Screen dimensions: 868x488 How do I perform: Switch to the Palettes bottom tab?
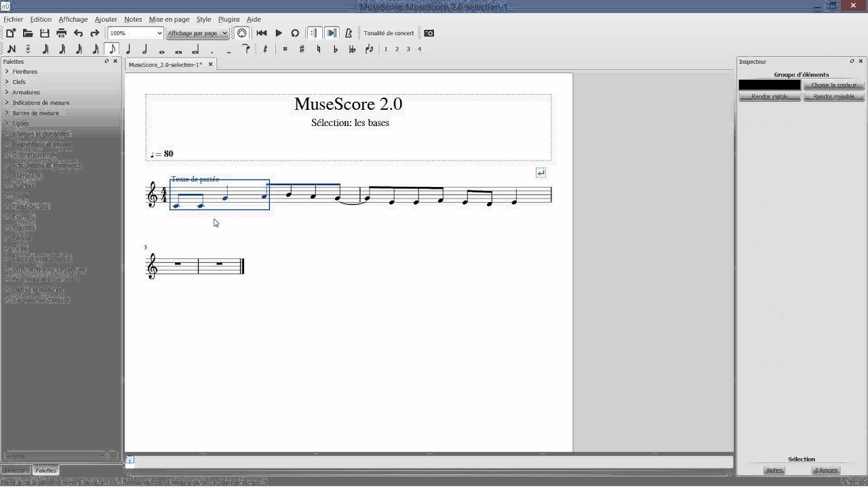(46, 470)
